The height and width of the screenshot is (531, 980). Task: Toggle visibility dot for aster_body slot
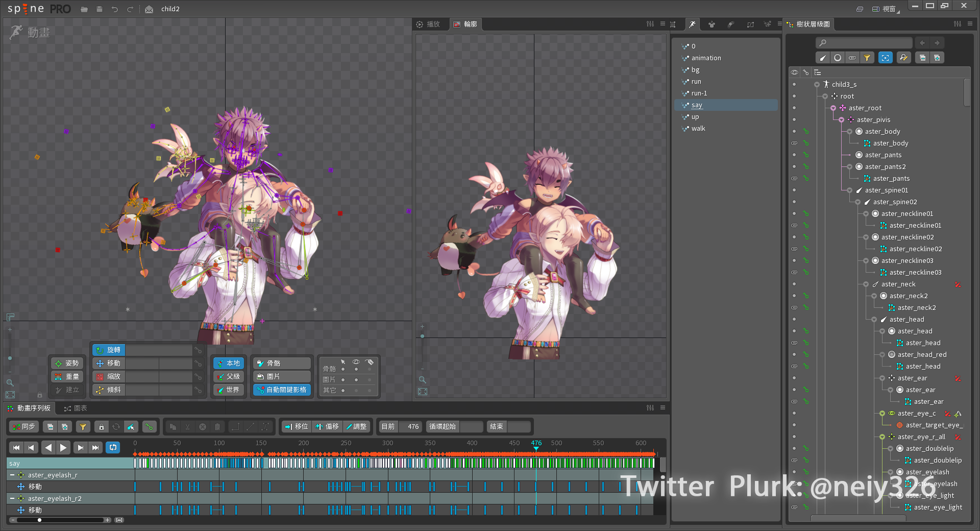click(x=794, y=132)
